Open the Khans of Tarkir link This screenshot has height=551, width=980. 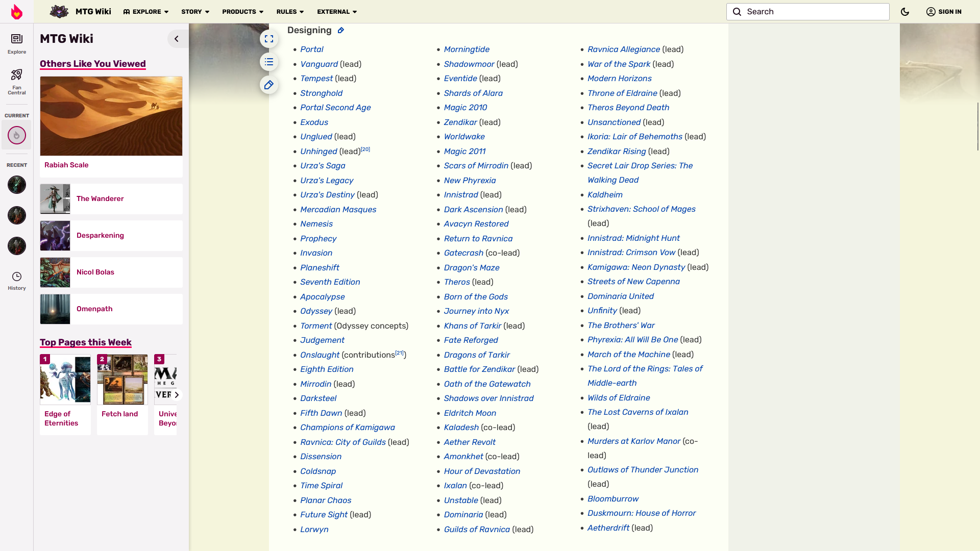(473, 326)
